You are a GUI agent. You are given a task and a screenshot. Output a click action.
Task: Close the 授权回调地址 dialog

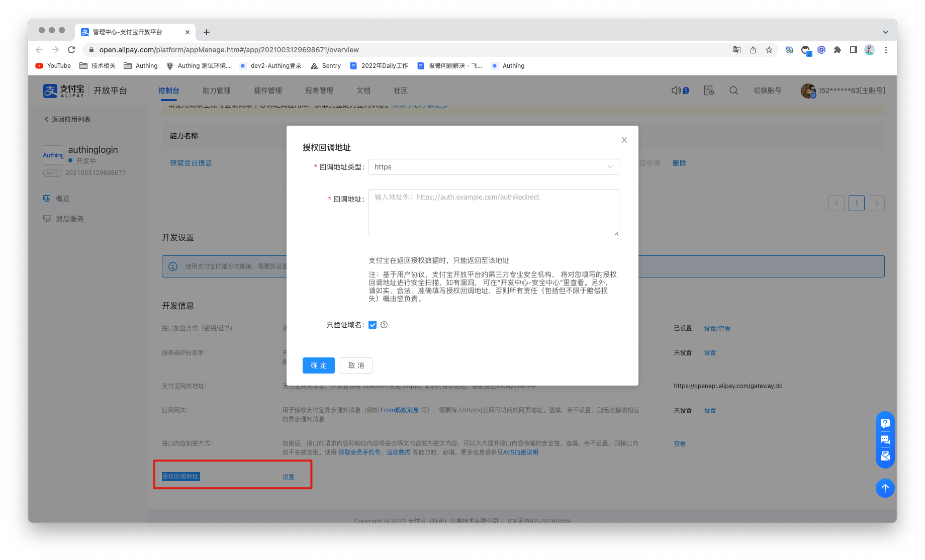[624, 140]
